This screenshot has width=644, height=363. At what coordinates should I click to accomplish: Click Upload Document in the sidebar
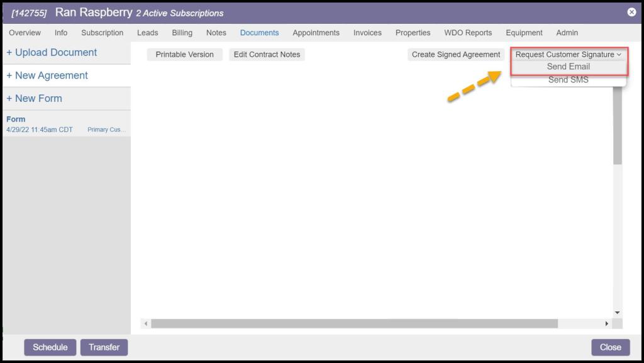[52, 53]
